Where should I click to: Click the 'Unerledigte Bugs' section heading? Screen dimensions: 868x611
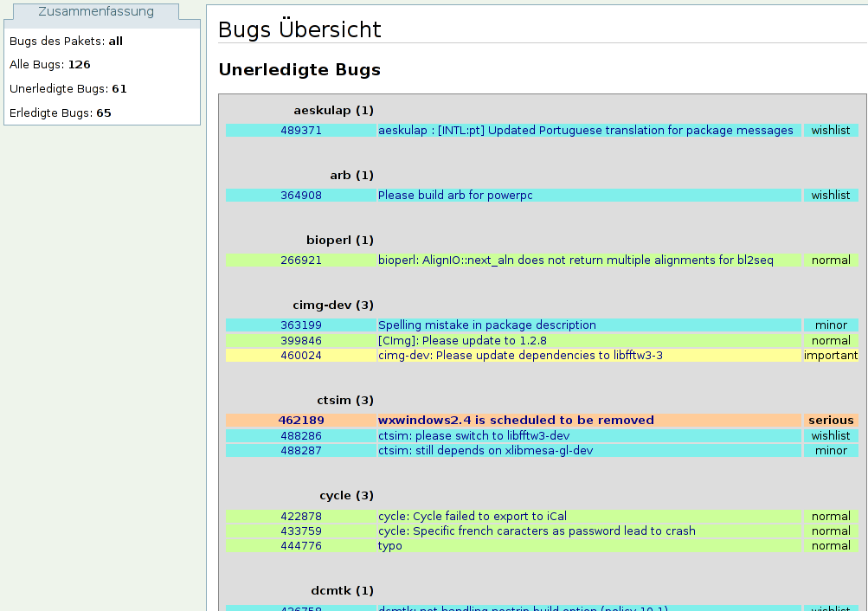click(299, 70)
